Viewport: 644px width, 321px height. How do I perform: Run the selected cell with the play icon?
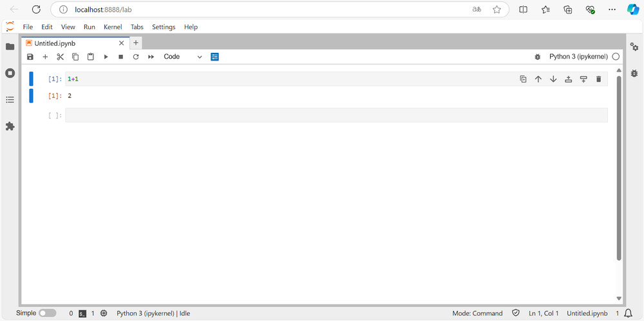(106, 57)
